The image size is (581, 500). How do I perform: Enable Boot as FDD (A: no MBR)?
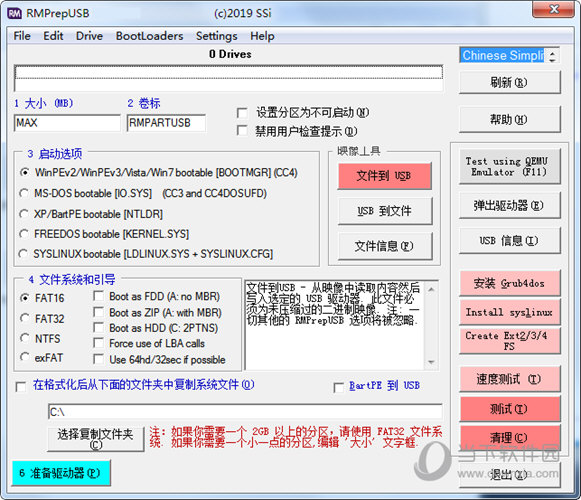pos(99,296)
